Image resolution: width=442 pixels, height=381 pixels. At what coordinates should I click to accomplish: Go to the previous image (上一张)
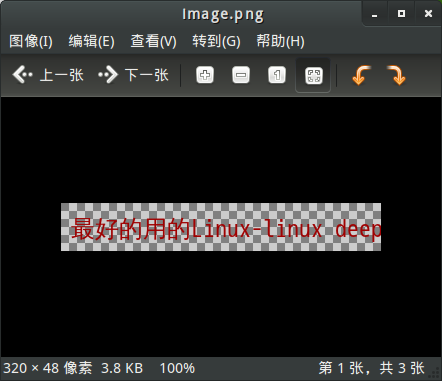[x=48, y=75]
